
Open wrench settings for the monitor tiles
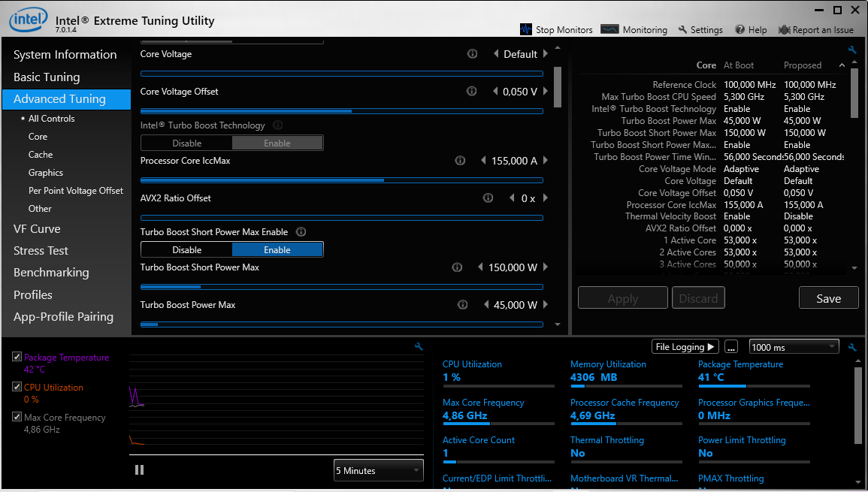pyautogui.click(x=852, y=347)
